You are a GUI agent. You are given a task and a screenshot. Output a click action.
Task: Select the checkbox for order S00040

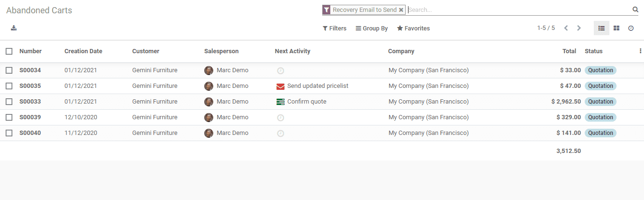coord(9,133)
